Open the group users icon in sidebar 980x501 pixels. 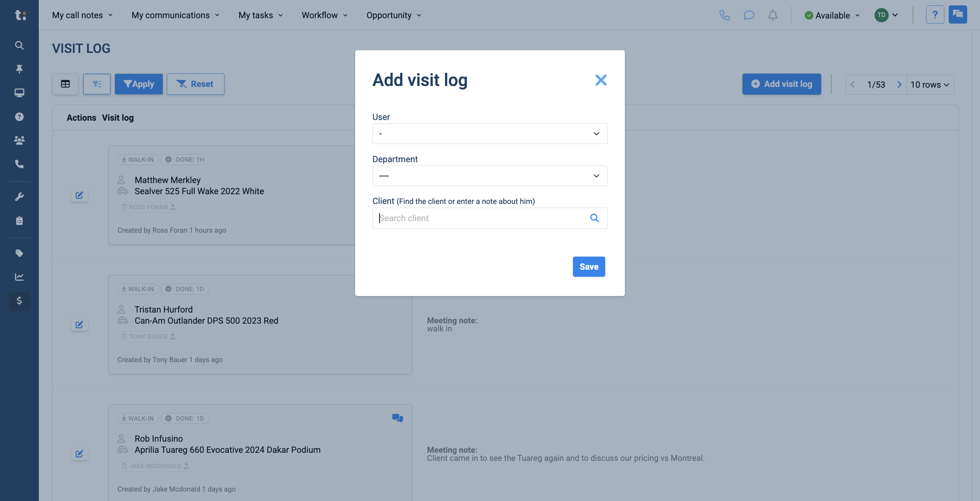19,140
